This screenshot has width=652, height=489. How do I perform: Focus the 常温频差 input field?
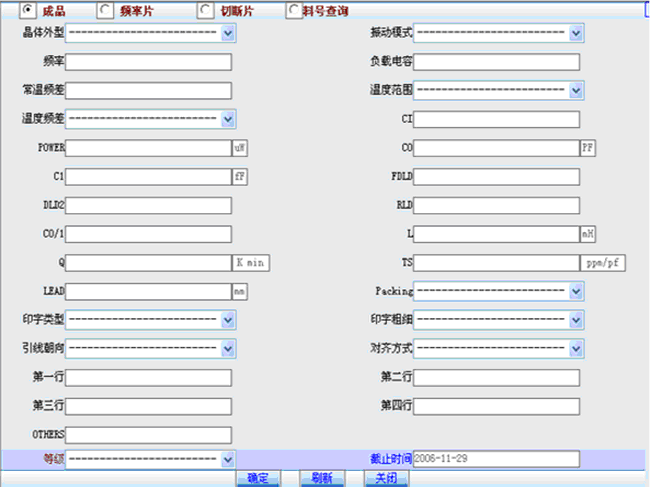click(x=148, y=91)
